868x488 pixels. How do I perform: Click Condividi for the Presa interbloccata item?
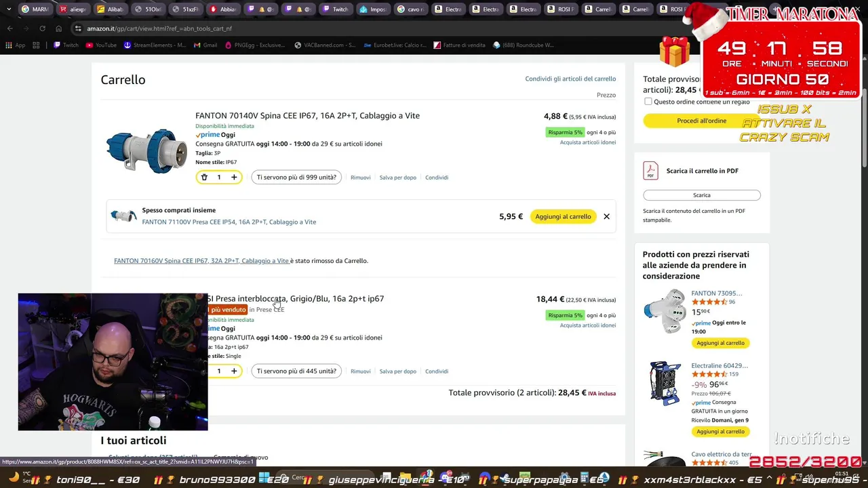tap(437, 371)
